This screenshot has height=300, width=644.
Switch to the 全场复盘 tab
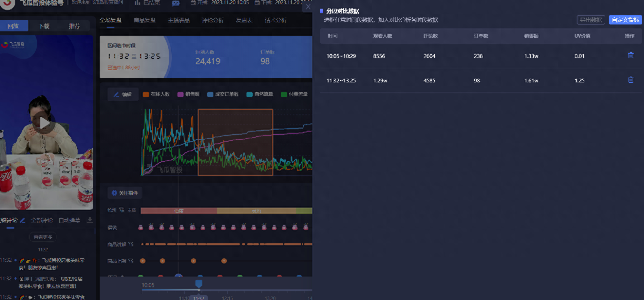(111, 20)
